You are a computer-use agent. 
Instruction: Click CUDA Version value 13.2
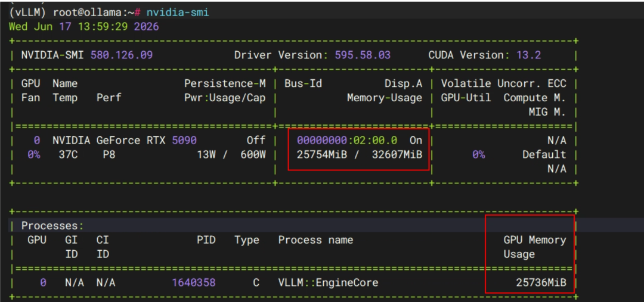pos(528,55)
